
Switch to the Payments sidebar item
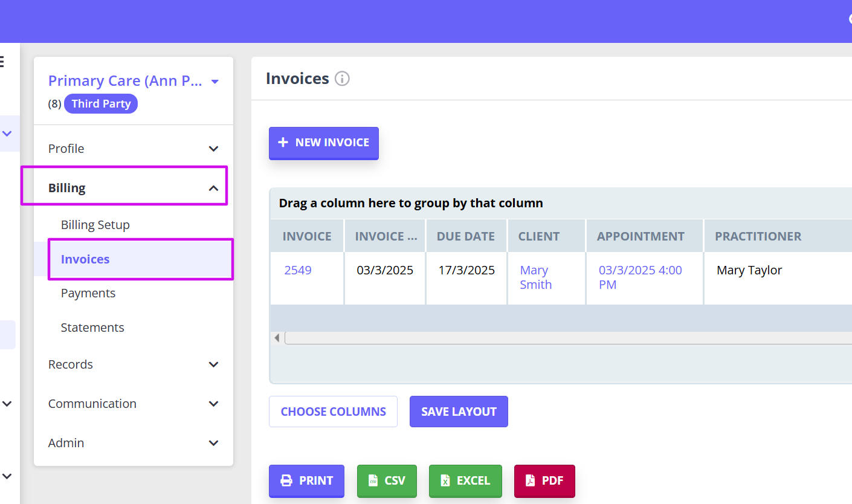88,292
